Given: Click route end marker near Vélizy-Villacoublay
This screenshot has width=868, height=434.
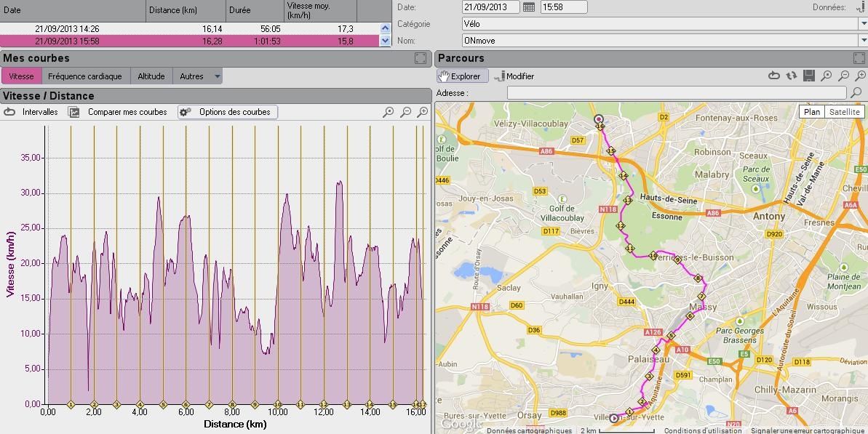Looking at the screenshot, I should tap(598, 119).
